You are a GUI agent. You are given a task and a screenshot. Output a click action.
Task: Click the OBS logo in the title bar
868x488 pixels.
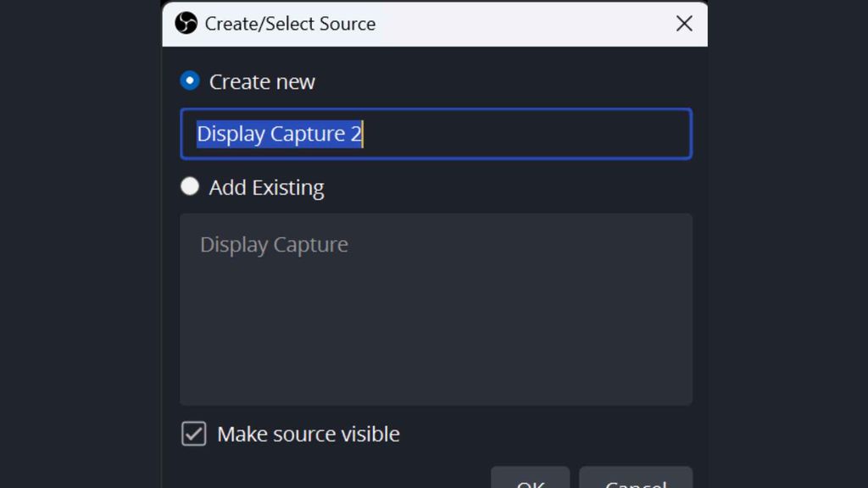pyautogui.click(x=186, y=23)
